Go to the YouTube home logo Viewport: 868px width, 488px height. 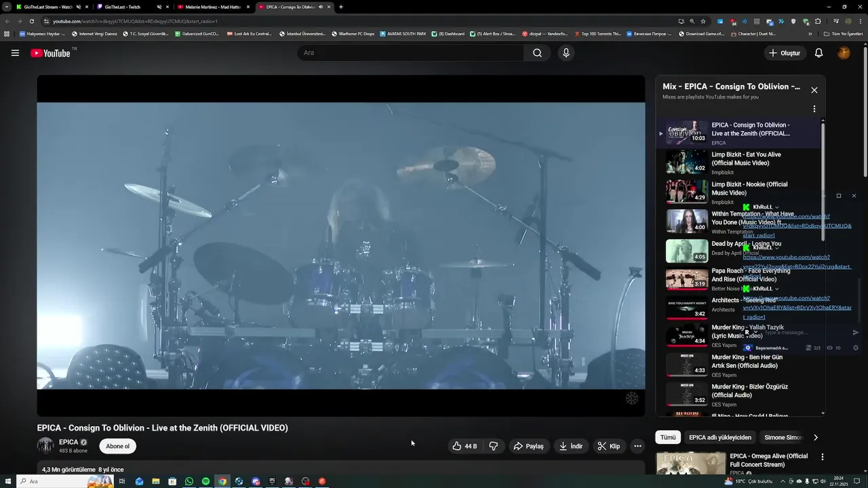coord(50,53)
